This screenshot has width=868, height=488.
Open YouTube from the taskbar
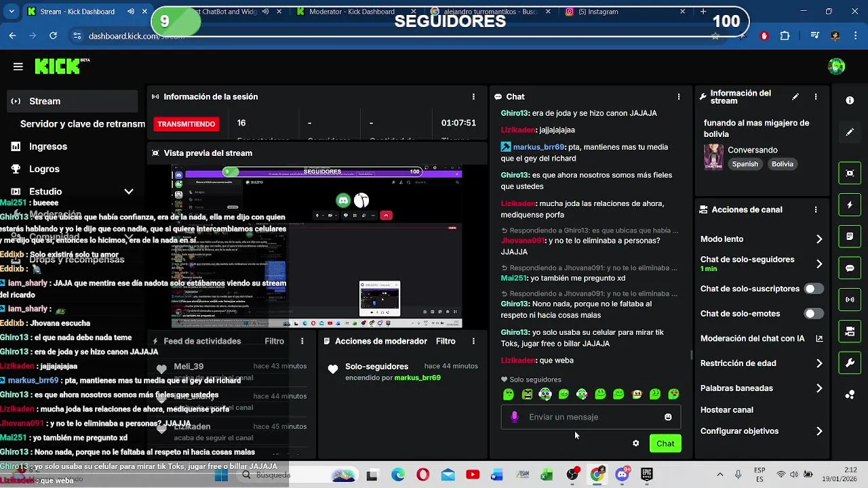(473, 475)
